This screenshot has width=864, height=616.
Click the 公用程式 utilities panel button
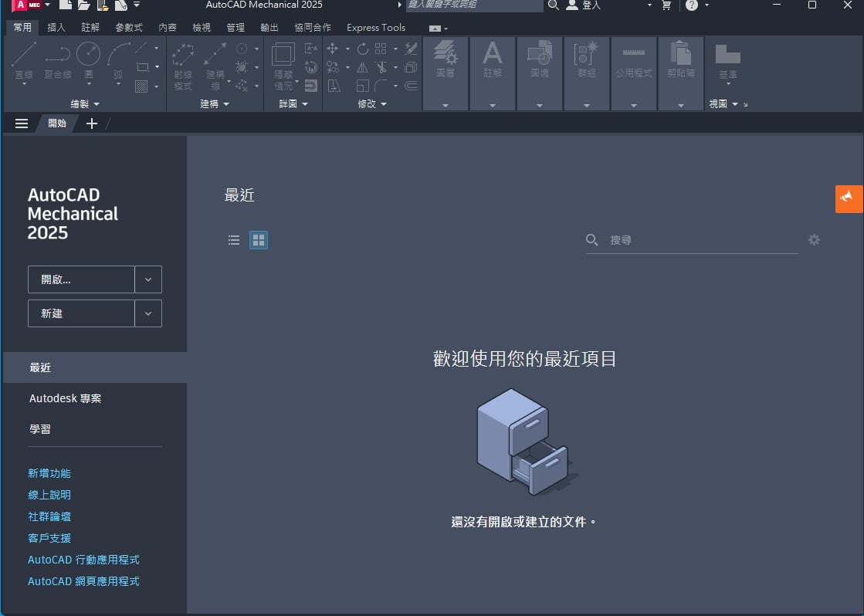(634, 74)
